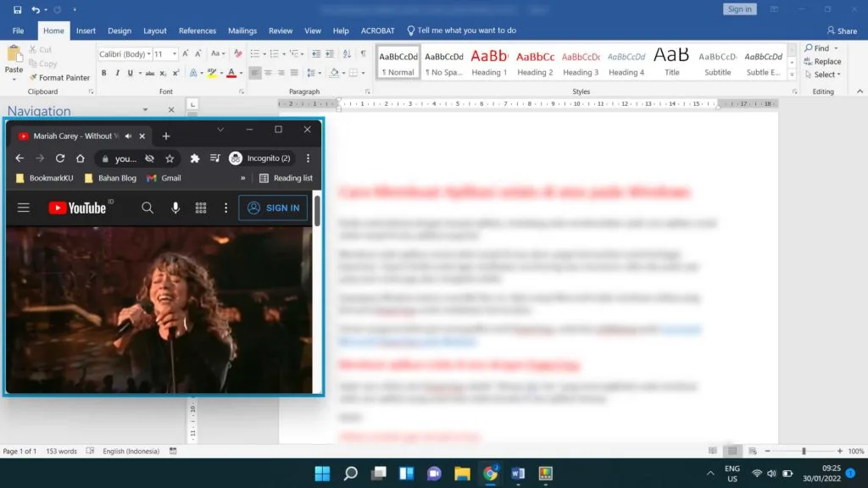This screenshot has height=488, width=868.
Task: Switch to the Insert tab
Action: pyautogui.click(x=86, y=30)
